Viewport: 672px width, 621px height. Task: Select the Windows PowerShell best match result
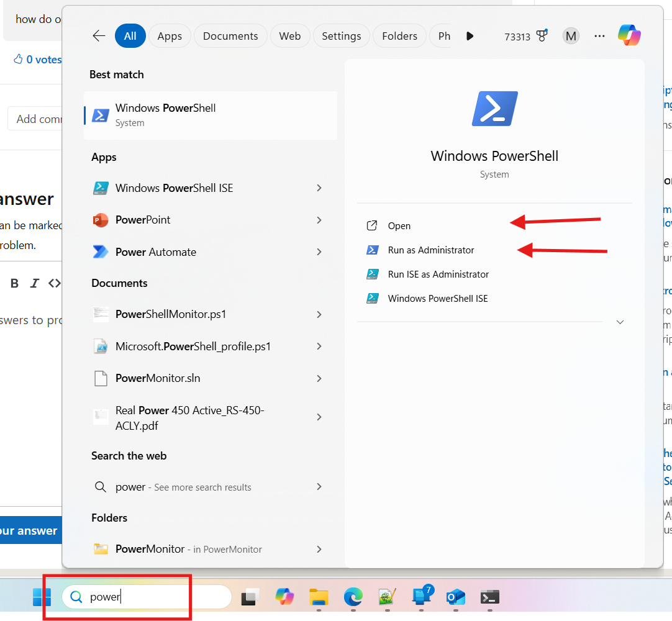211,116
